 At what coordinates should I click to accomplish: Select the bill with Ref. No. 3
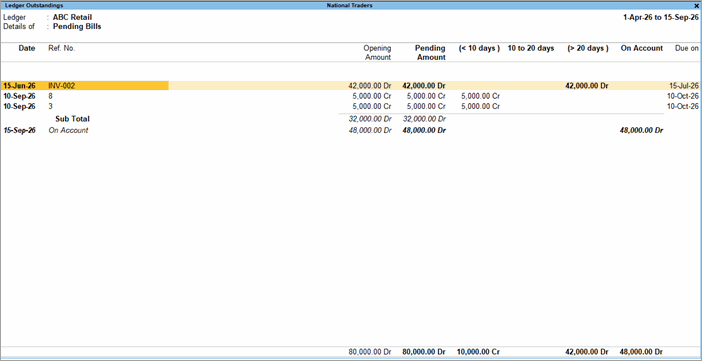pos(351,107)
